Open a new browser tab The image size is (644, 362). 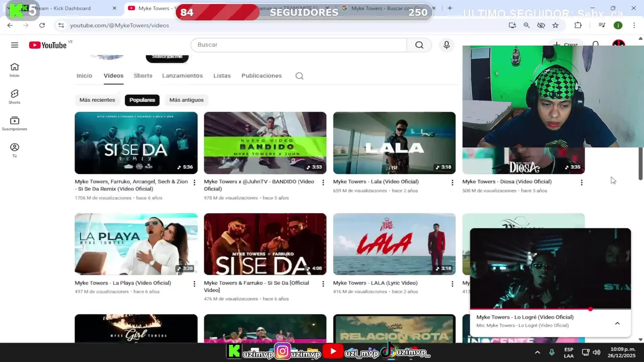tap(450, 8)
